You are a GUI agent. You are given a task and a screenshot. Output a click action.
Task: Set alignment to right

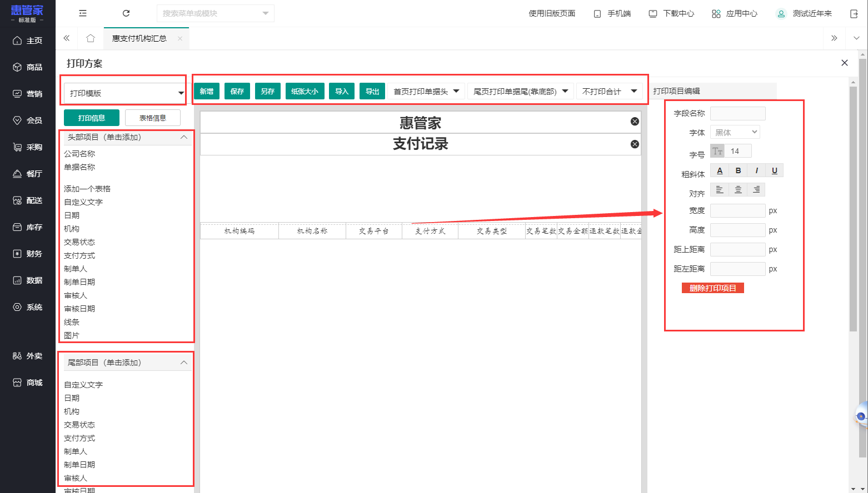[756, 190]
